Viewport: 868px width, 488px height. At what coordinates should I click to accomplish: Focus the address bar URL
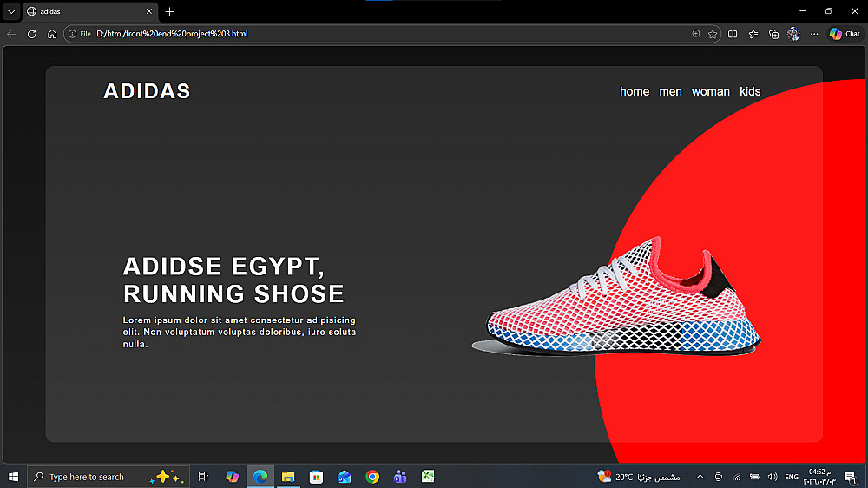[172, 34]
